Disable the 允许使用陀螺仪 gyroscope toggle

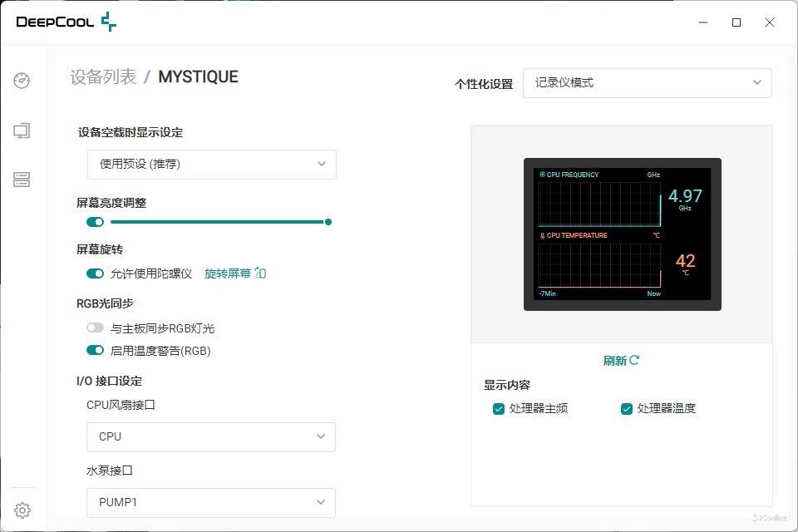tap(95, 273)
